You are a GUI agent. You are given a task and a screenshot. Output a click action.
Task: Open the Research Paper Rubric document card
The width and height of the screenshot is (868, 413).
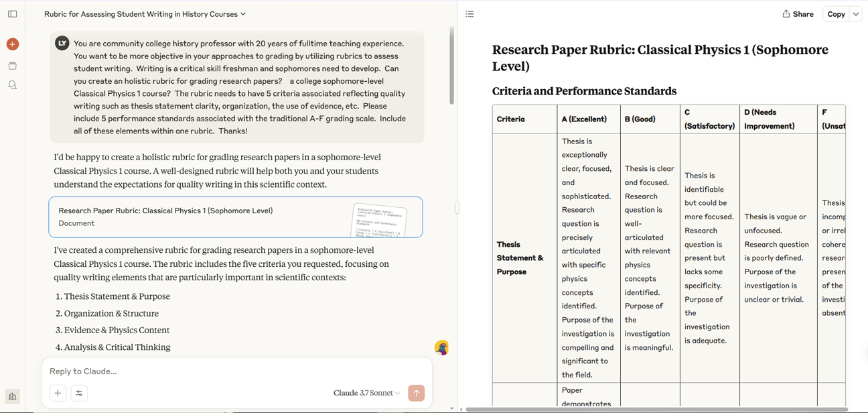(x=236, y=217)
